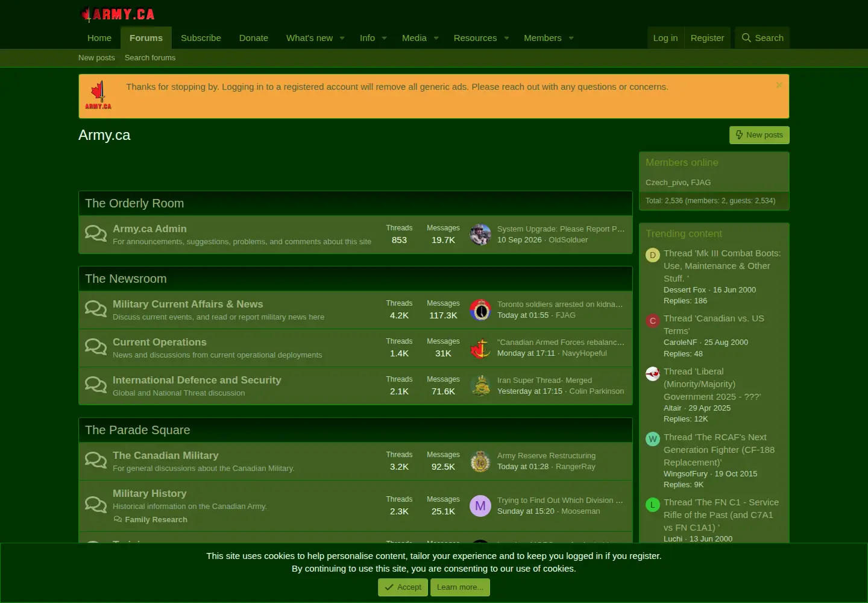Click The Canadian Military forum bubble icon
Screen dimensions: 868x603
tap(96, 459)
